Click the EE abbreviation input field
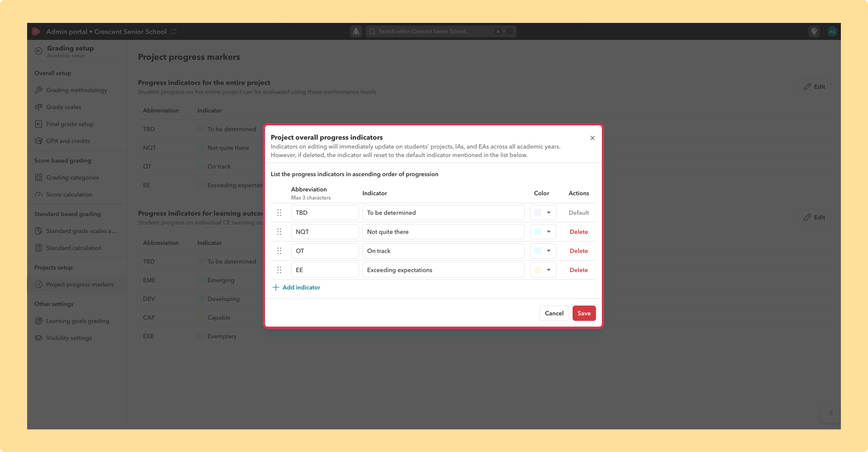 click(325, 270)
